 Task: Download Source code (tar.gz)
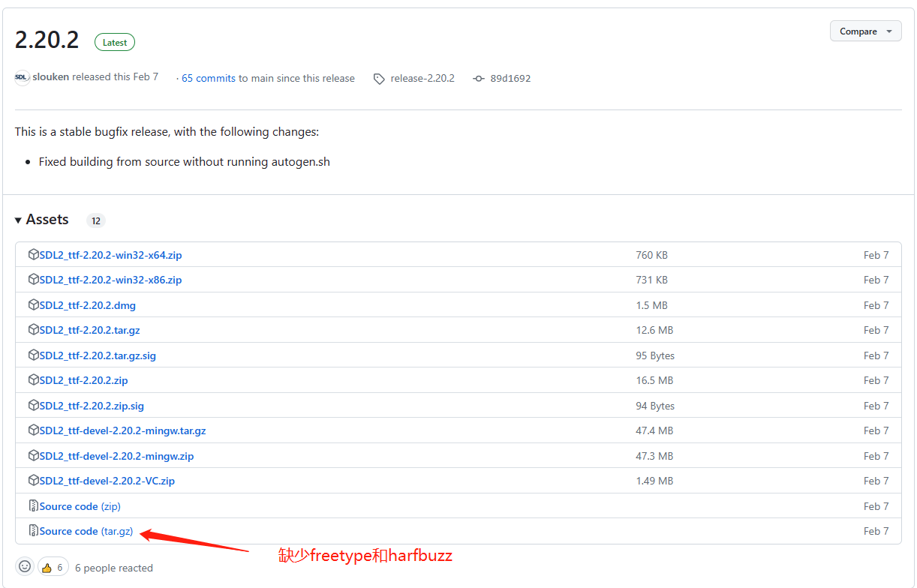click(86, 531)
